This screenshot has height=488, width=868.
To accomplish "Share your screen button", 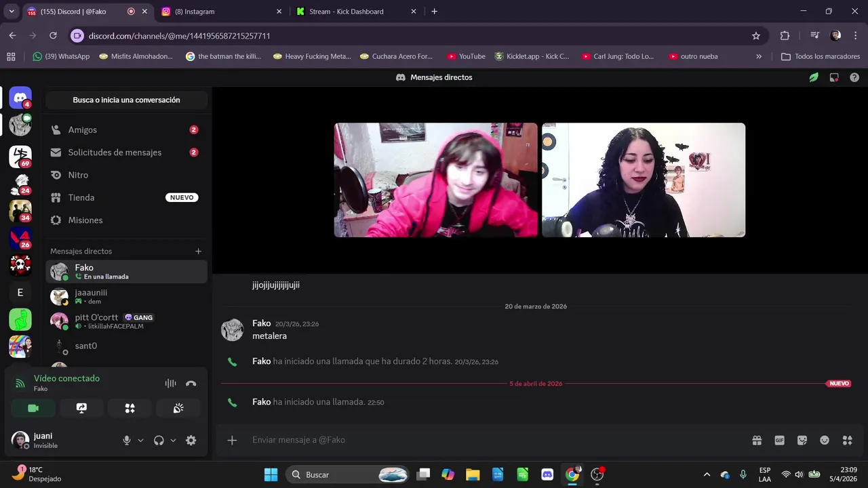I will tap(81, 408).
